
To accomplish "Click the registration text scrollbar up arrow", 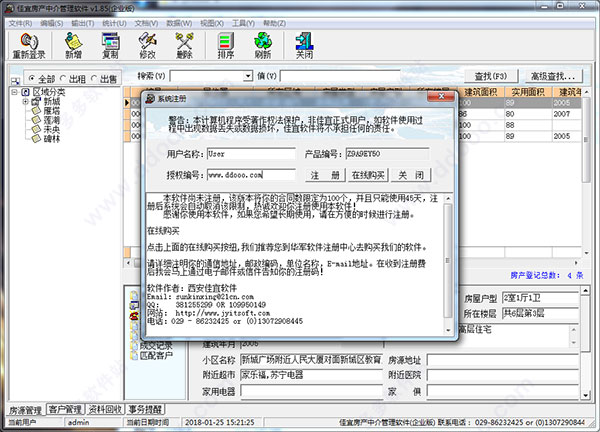I will 448,199.
